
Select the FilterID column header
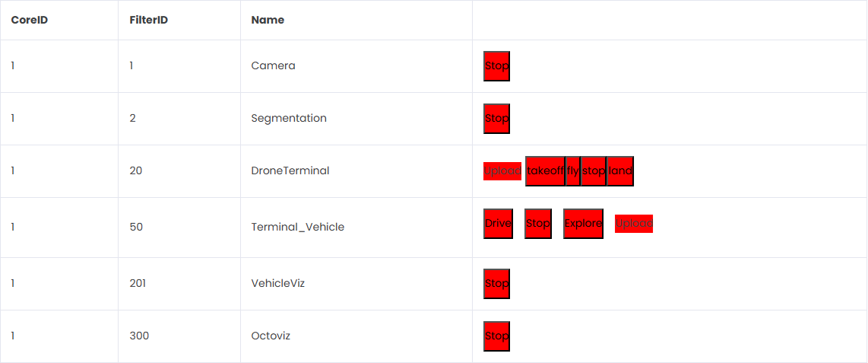click(x=148, y=20)
